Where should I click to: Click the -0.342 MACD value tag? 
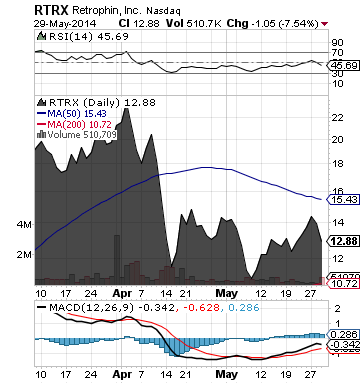[343, 345]
